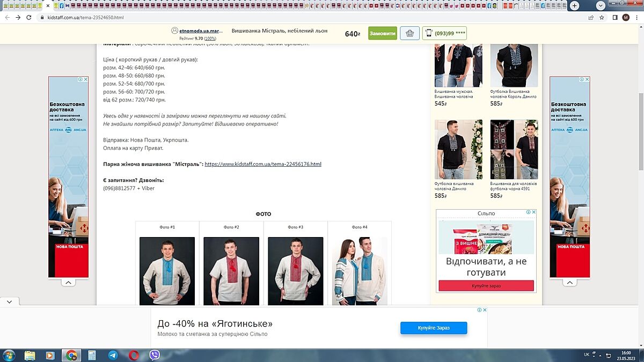Viewport: 644px width, 362px height.
Task: Click the share page icon in address bar
Action: 591,17
